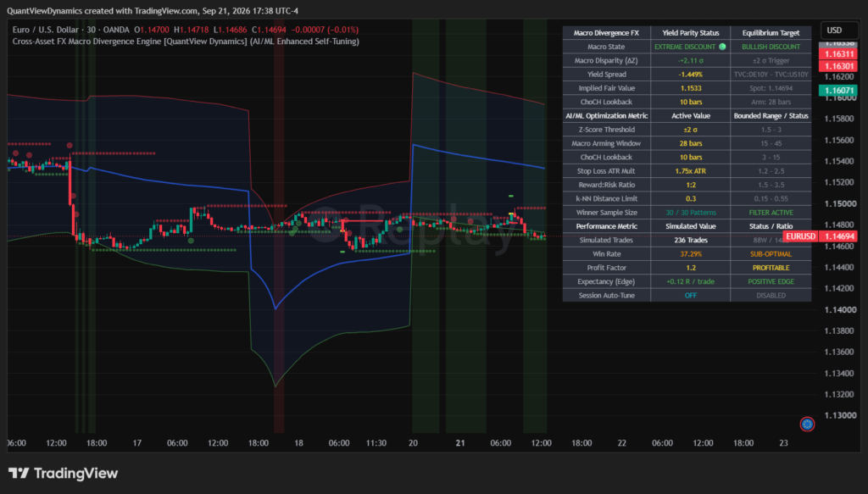Click the '236 Trades' value
Screen dimensions: 868x494
pyautogui.click(x=690, y=240)
